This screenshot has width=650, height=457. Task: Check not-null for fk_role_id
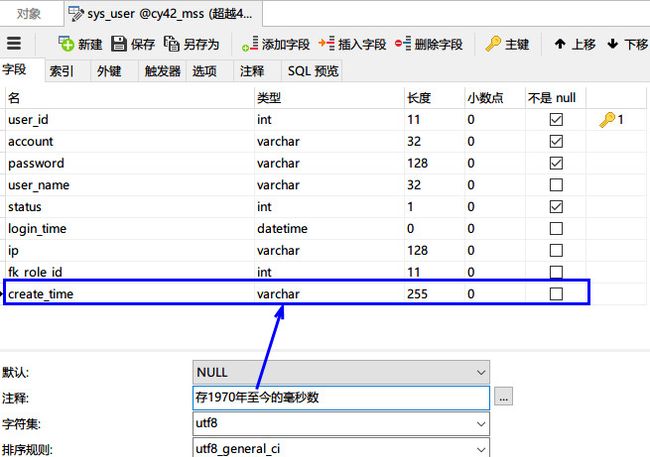click(x=556, y=272)
